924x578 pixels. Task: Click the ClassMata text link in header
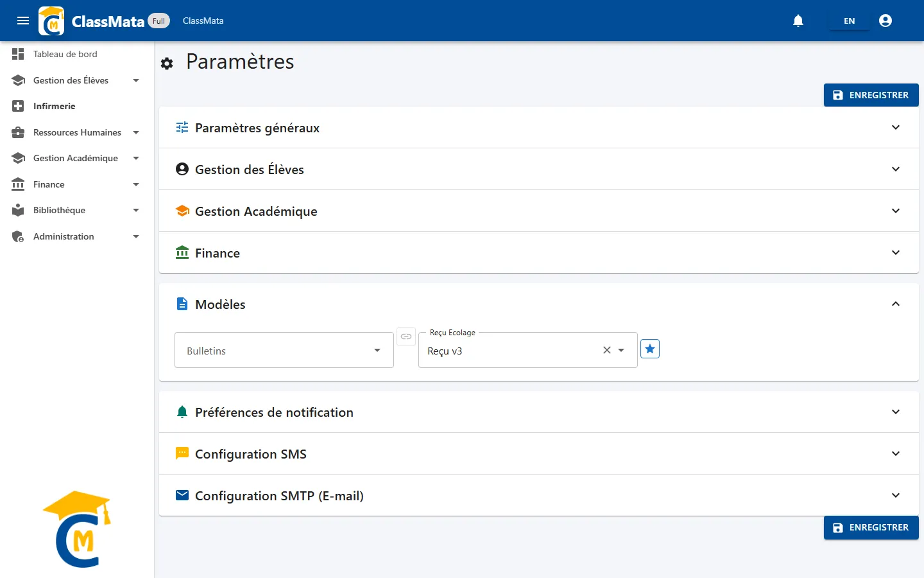point(203,21)
